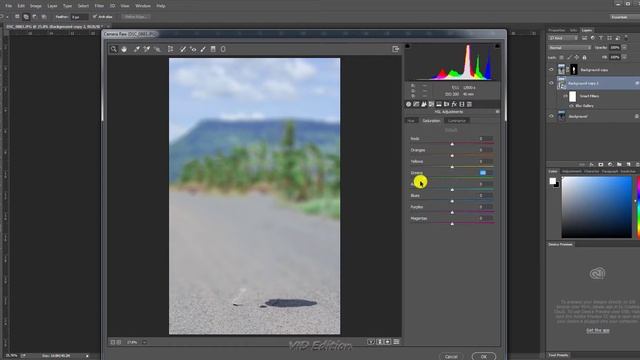Toggle the Anti-alias checkbox
The image size is (640, 360).
click(95, 17)
